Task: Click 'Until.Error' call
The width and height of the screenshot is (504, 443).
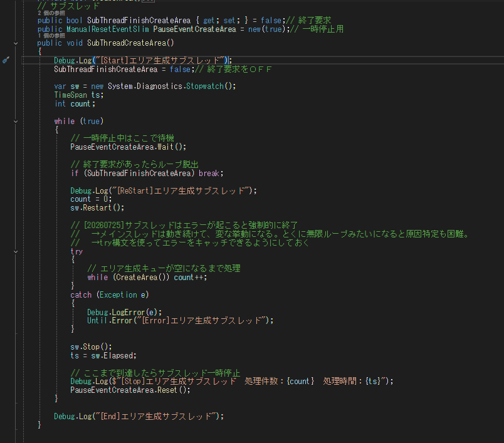Action: [x=110, y=321]
